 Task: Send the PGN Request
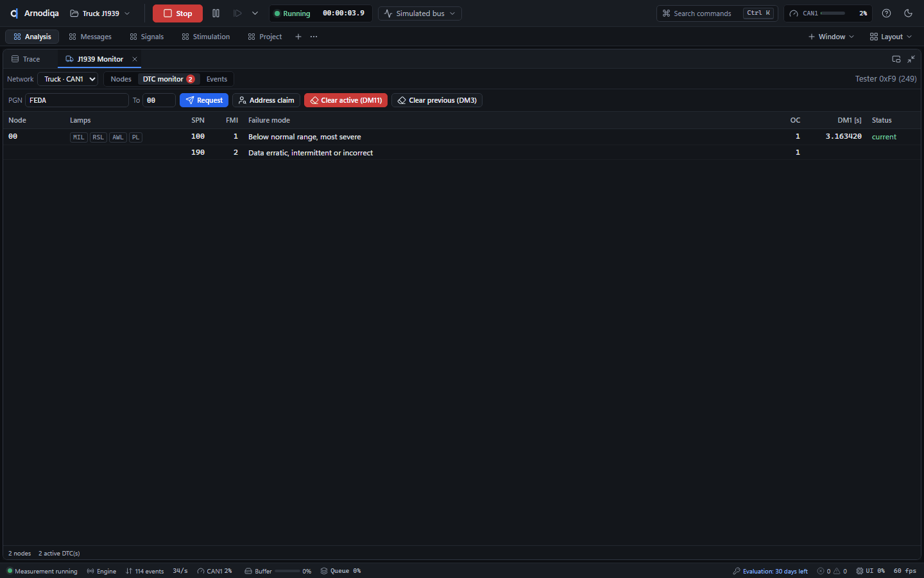[x=204, y=100]
